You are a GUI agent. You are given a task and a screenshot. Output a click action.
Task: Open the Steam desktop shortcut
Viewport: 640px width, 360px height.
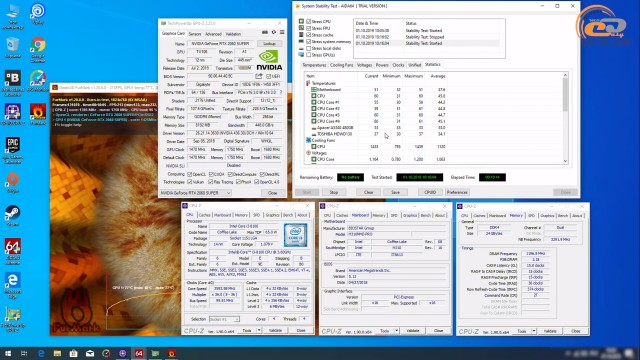13,216
